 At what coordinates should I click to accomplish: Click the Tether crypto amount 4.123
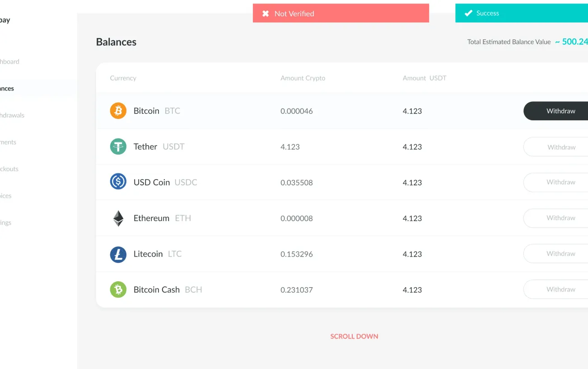pyautogui.click(x=290, y=147)
